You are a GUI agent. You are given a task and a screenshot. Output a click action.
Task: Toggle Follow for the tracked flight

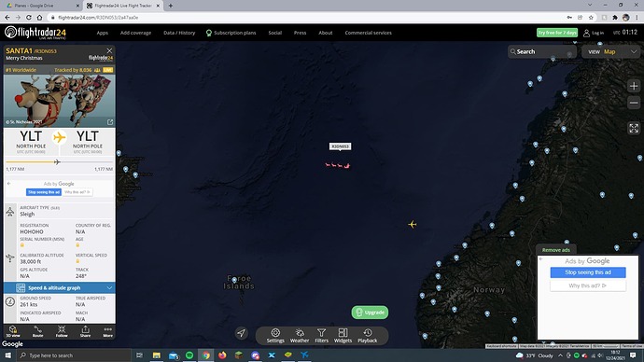tap(62, 331)
